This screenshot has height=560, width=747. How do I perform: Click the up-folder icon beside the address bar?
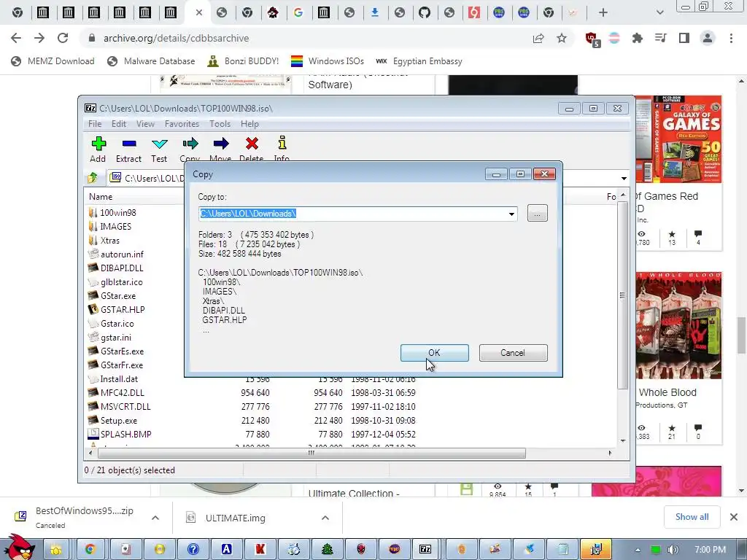tap(93, 178)
